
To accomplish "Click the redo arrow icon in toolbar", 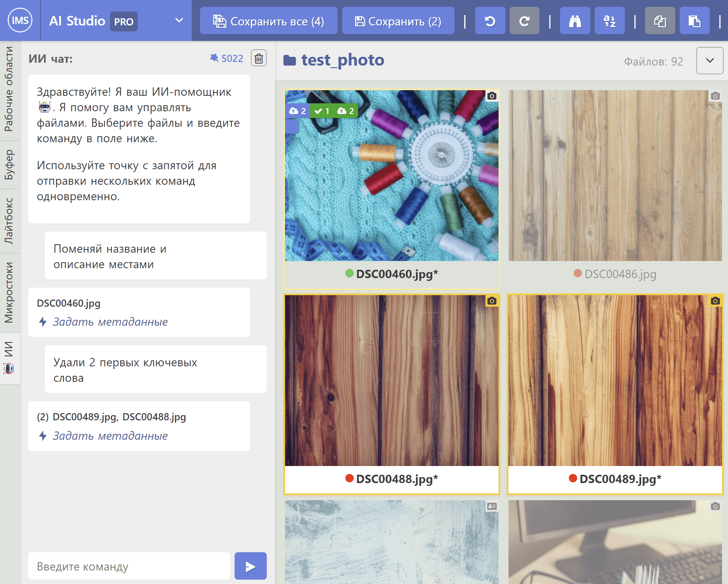I will 524,21.
